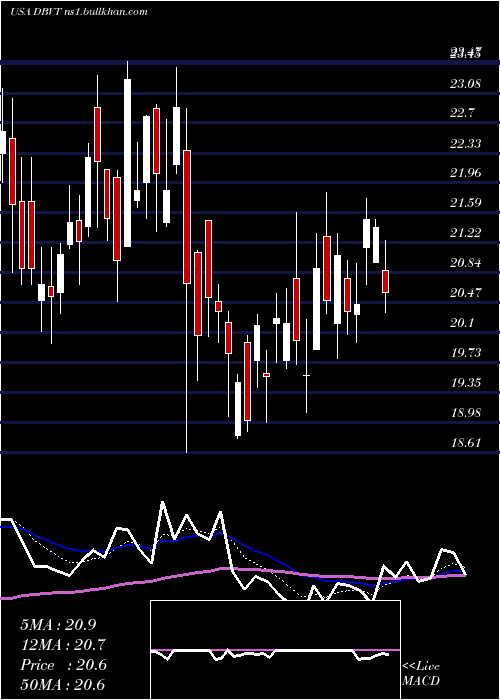Click the 20.47 price axis label
Image resolution: width=500 pixels, height=700 pixels.
click(466, 293)
